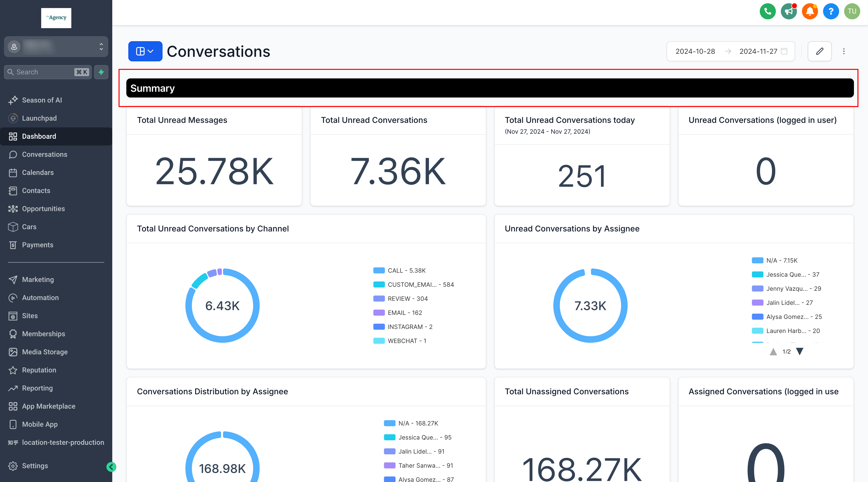Open the orange notifications bell
This screenshot has width=868, height=482.
point(810,12)
